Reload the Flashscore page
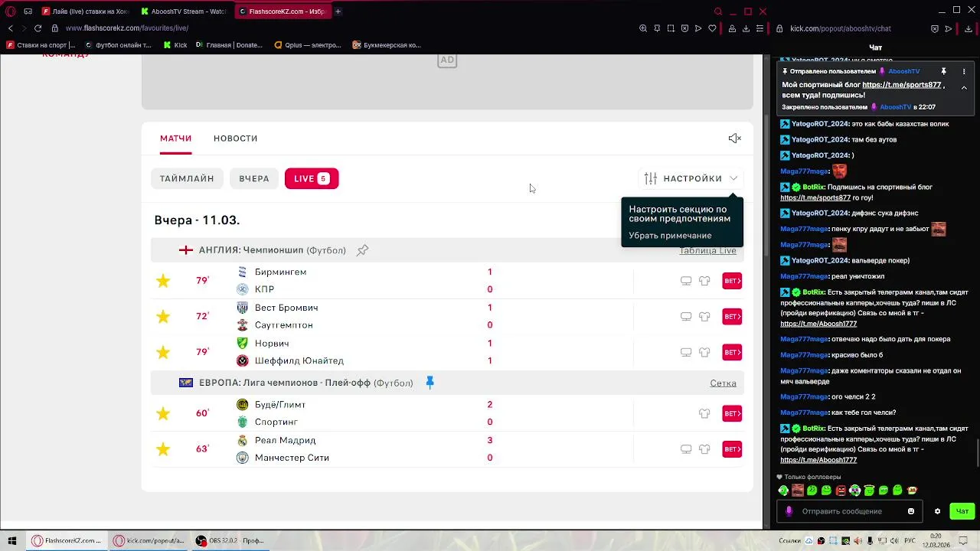 38,28
